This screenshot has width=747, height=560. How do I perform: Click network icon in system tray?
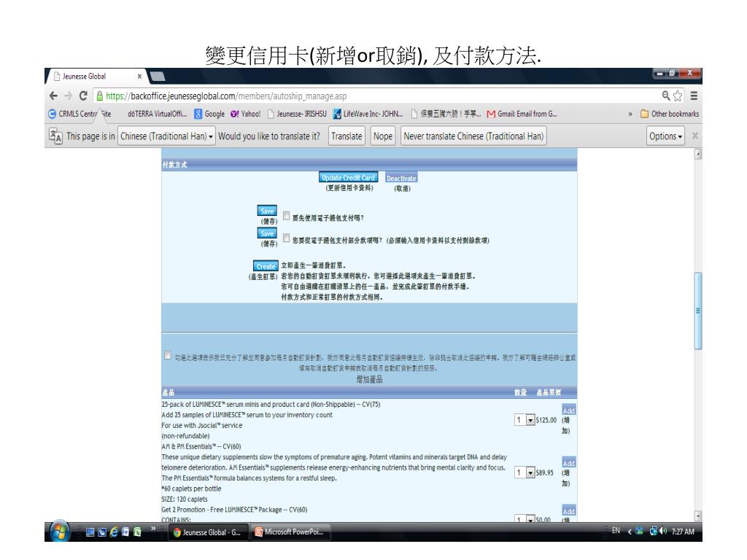tap(653, 531)
